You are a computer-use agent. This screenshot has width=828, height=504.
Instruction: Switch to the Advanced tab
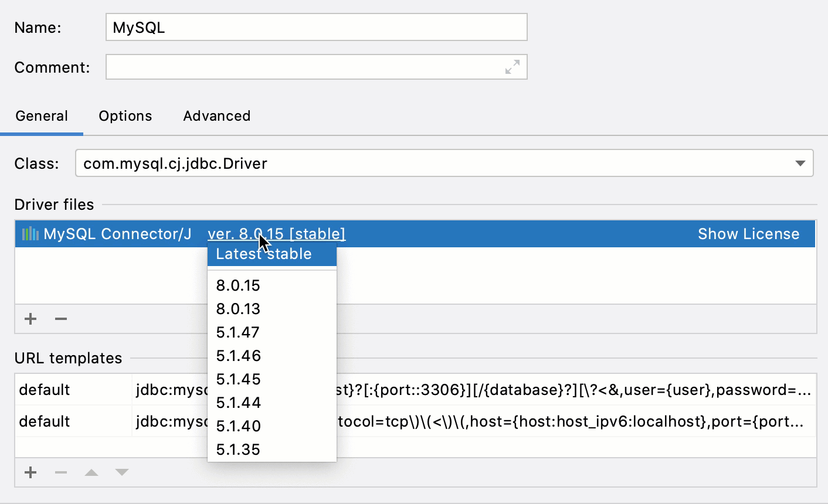click(x=216, y=116)
